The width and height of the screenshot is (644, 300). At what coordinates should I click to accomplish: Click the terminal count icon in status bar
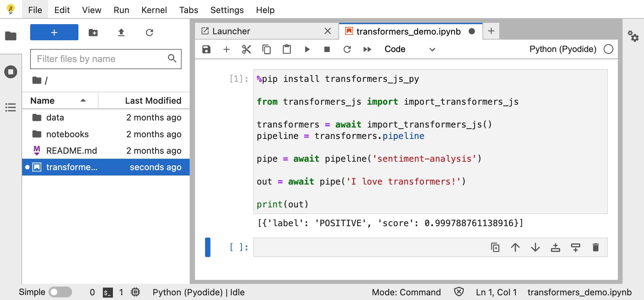coord(108,292)
